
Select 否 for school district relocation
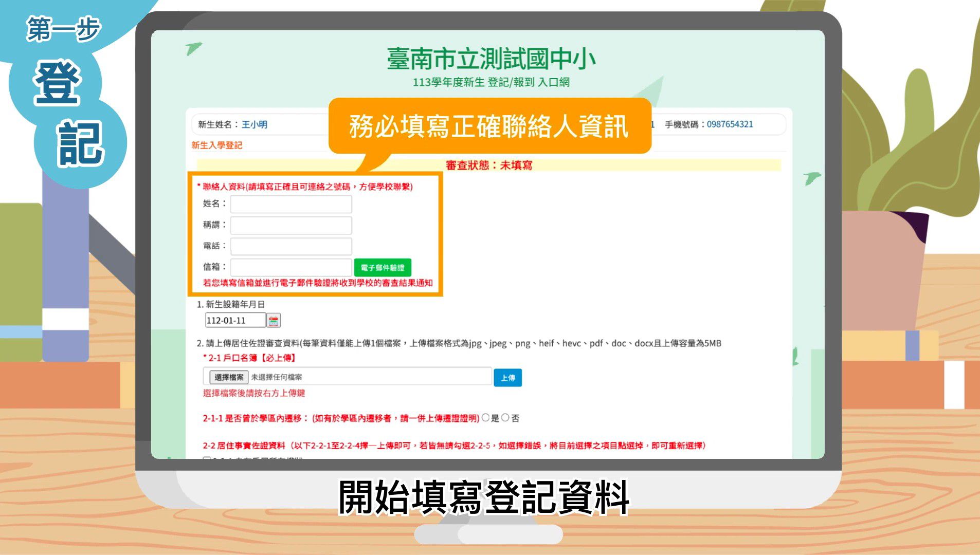(x=505, y=418)
